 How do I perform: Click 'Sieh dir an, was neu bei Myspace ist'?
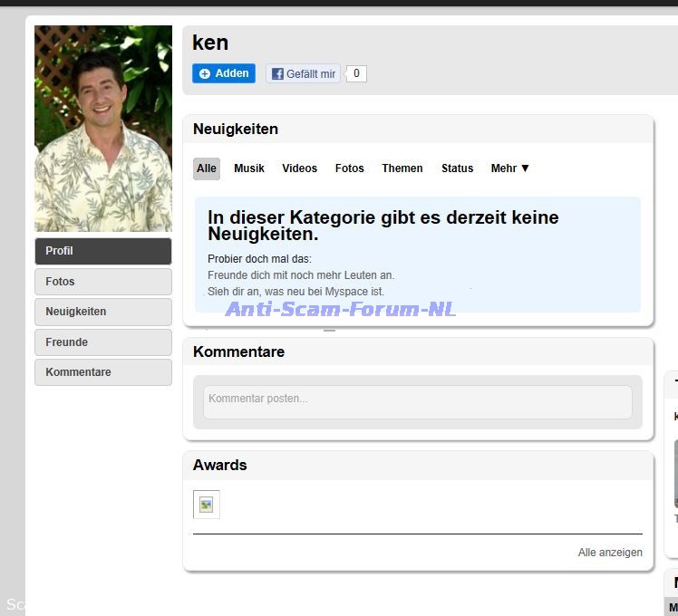(295, 292)
